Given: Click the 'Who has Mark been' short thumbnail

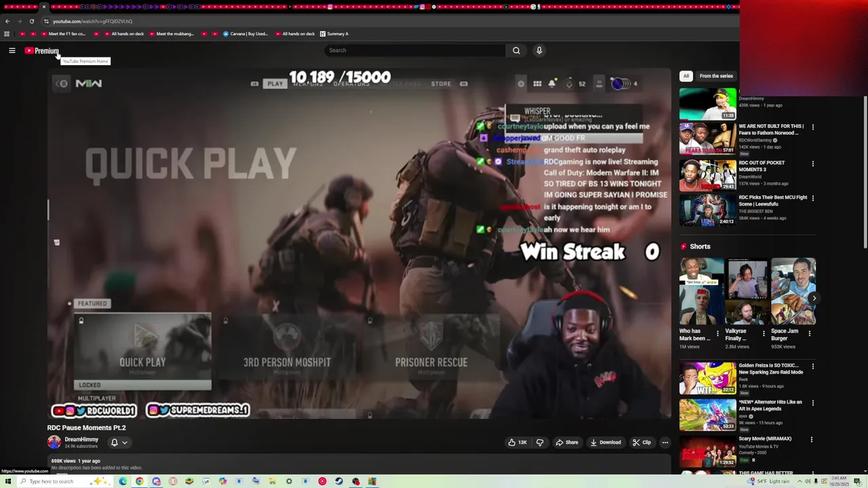Looking at the screenshot, I should [701, 291].
